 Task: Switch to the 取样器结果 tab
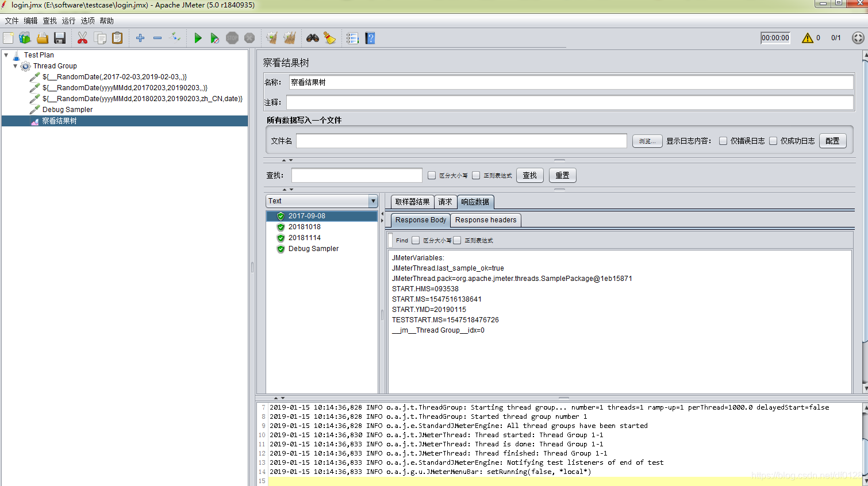412,202
